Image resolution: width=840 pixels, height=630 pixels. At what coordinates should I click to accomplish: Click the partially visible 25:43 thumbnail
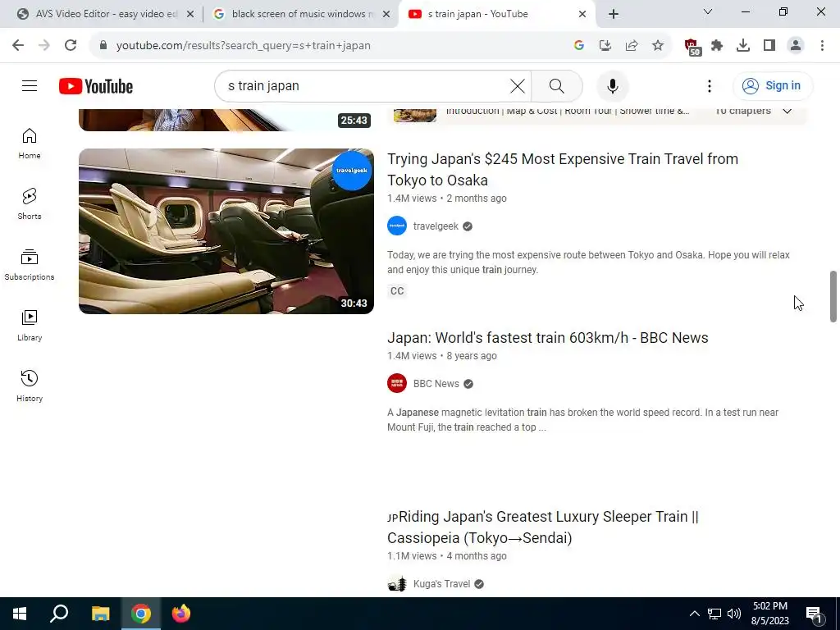click(x=226, y=120)
